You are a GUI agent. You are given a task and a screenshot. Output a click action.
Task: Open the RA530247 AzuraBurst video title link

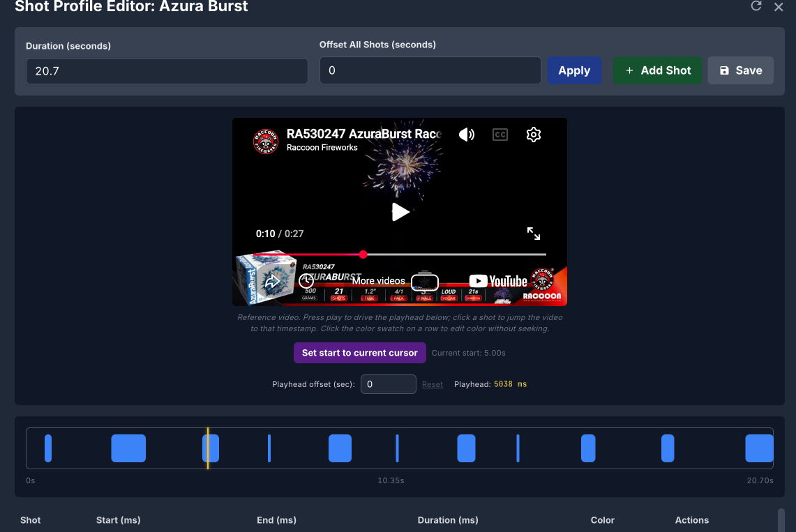coord(364,134)
